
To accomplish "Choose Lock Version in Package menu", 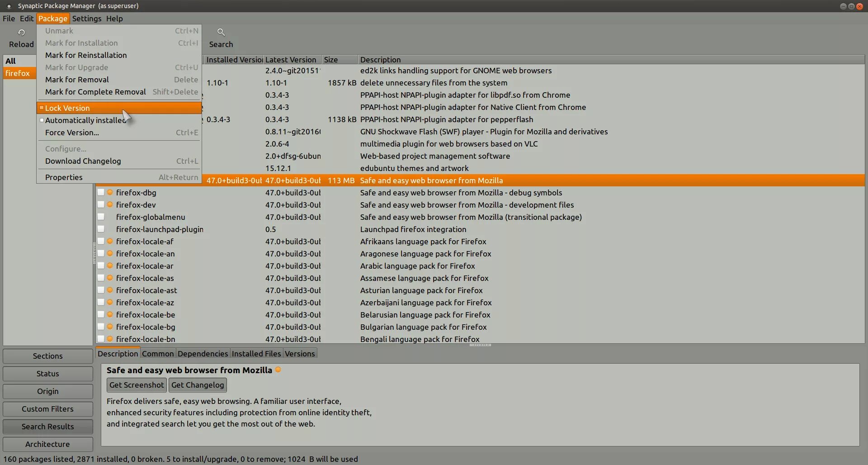I will click(119, 108).
